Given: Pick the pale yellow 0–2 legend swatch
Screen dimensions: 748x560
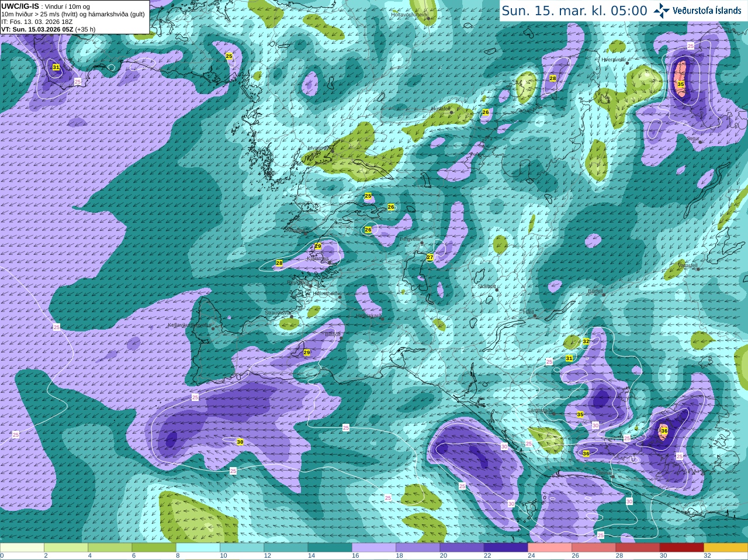Looking at the screenshot, I should (22, 548).
